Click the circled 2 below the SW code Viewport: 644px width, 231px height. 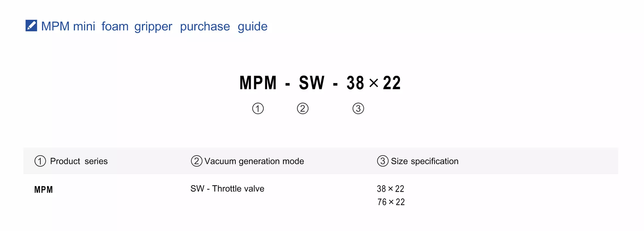[303, 109]
